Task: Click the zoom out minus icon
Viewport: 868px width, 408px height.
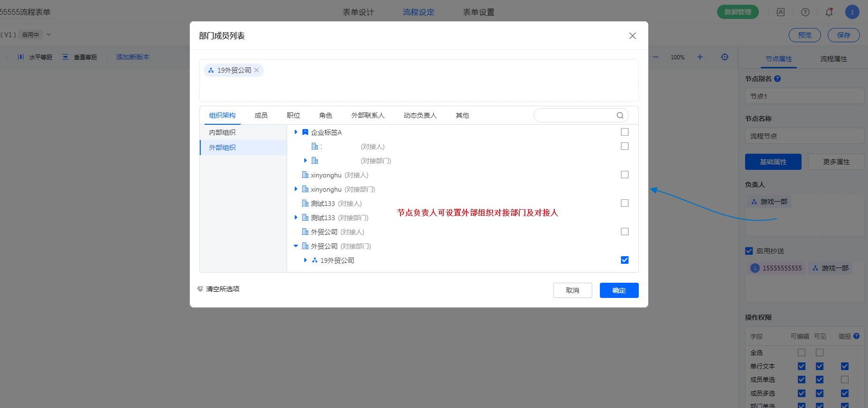Action: pyautogui.click(x=655, y=57)
